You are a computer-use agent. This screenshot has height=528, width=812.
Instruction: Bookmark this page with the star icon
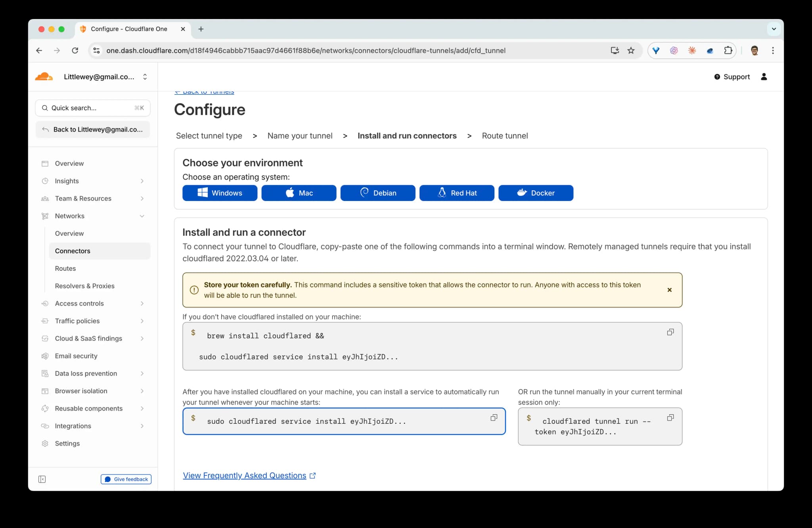pyautogui.click(x=631, y=50)
